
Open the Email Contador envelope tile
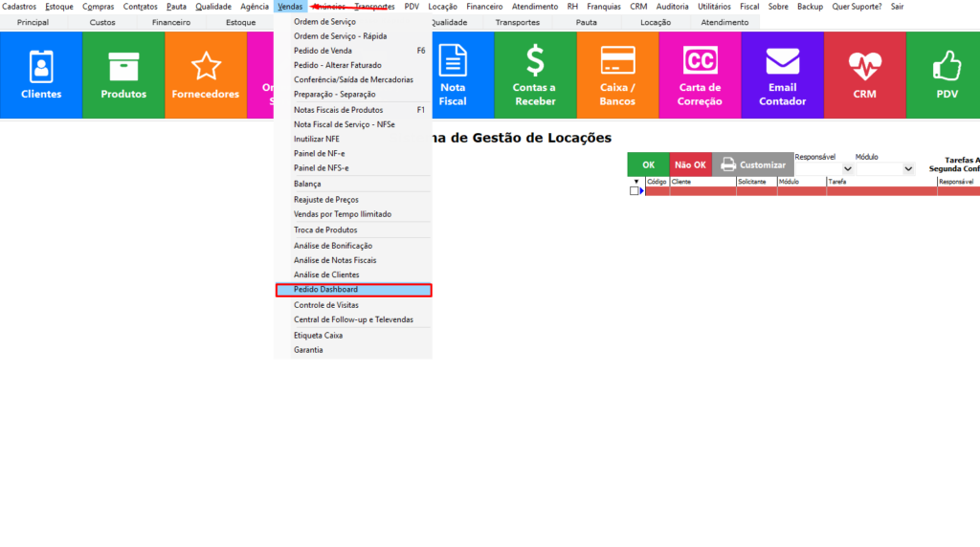pyautogui.click(x=782, y=75)
